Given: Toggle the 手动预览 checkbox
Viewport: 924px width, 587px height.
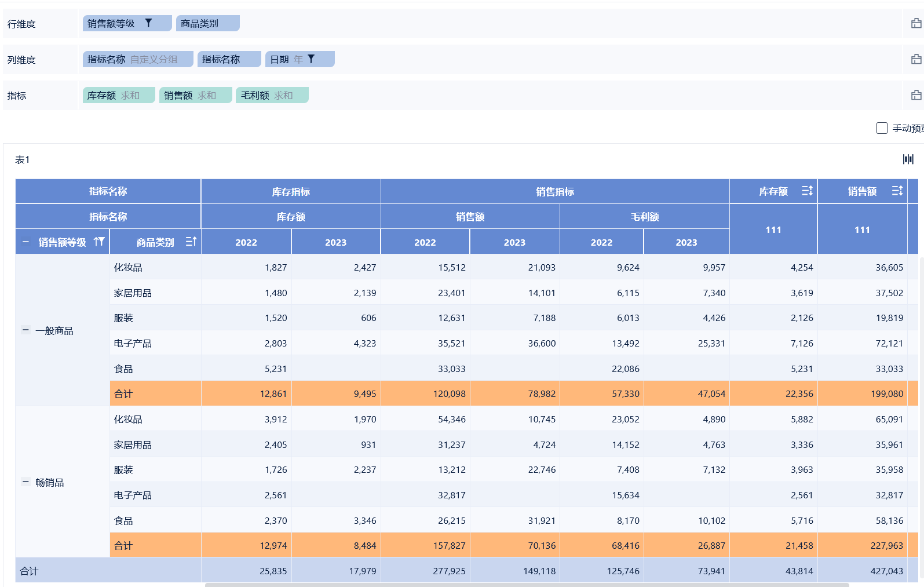Looking at the screenshot, I should click(882, 128).
